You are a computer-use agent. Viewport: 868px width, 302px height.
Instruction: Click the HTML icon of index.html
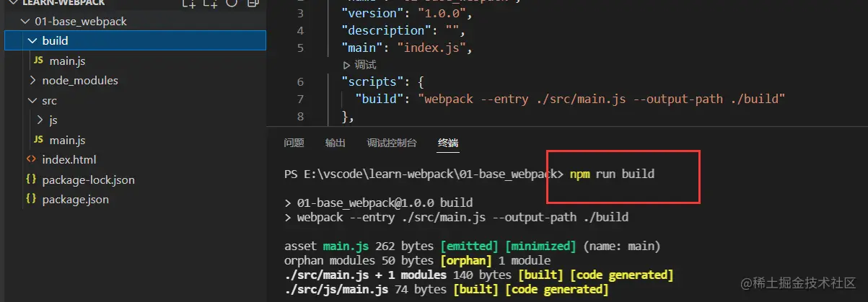point(31,159)
